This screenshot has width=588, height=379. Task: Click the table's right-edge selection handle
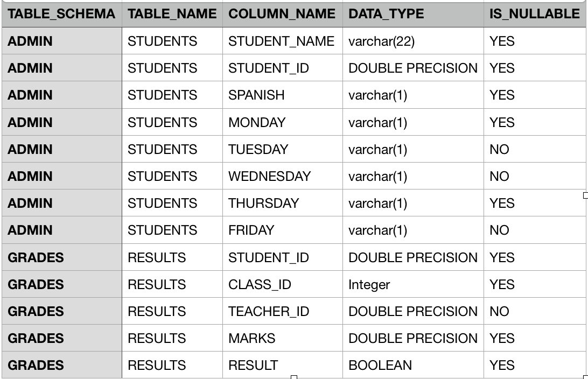pos(586,195)
